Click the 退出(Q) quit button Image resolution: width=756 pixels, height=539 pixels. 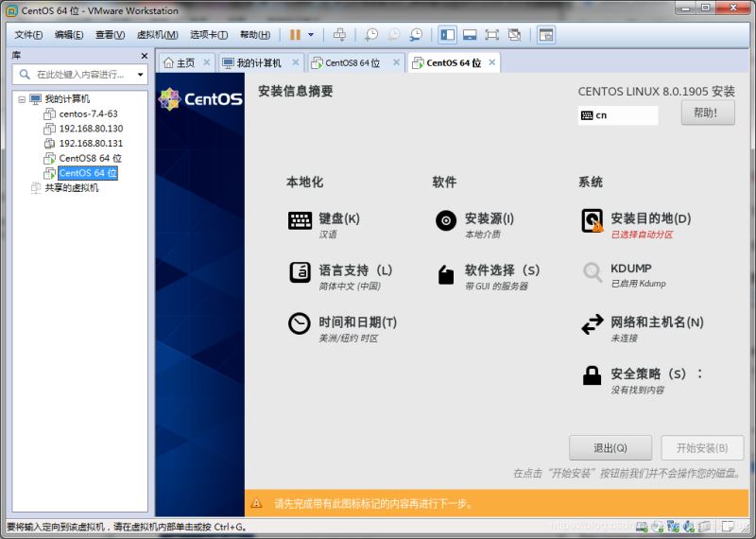point(610,447)
